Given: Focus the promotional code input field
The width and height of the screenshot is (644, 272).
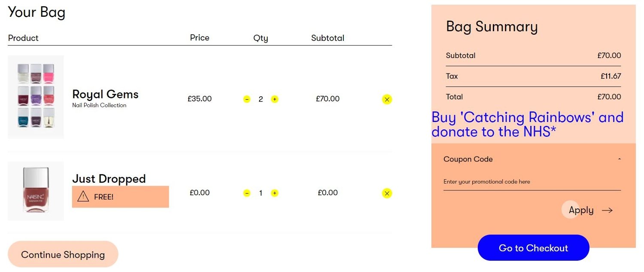Looking at the screenshot, I should point(532,182).
